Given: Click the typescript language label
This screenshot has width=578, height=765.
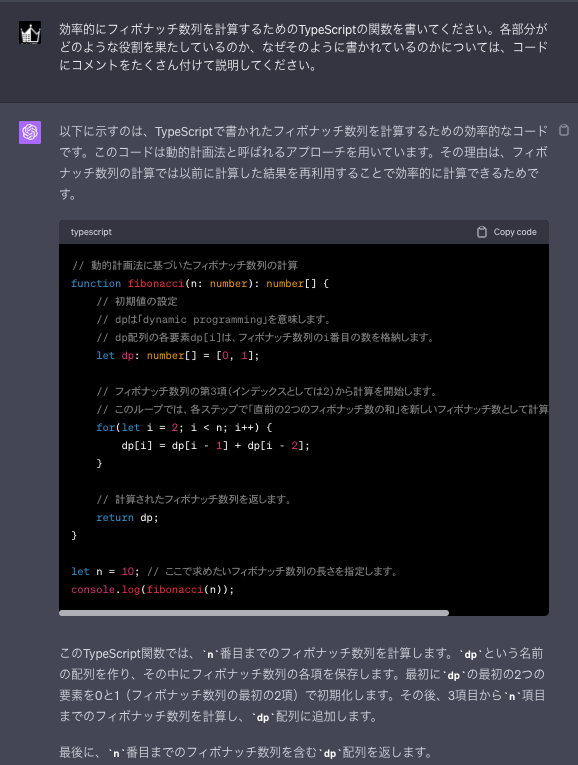Looking at the screenshot, I should tap(91, 232).
